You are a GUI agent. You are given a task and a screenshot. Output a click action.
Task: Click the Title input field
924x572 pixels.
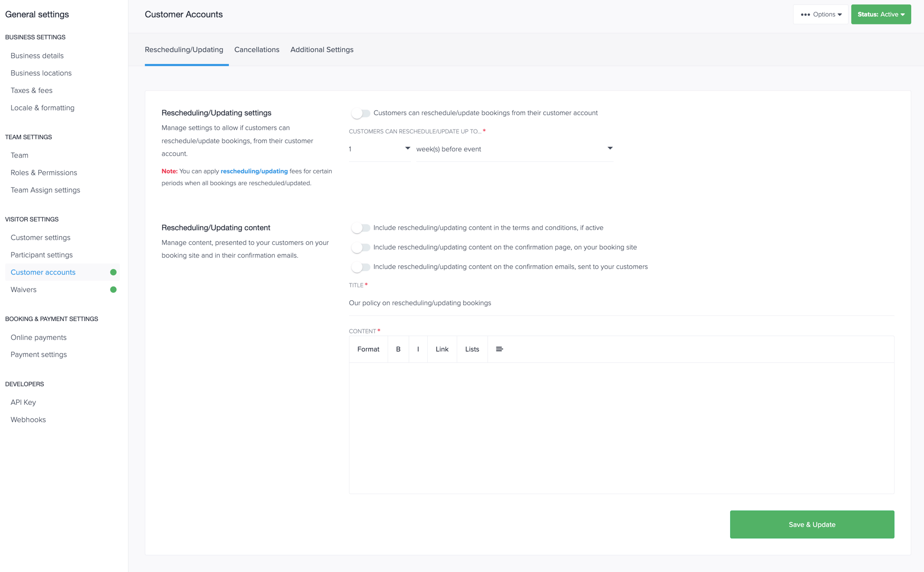tap(622, 303)
